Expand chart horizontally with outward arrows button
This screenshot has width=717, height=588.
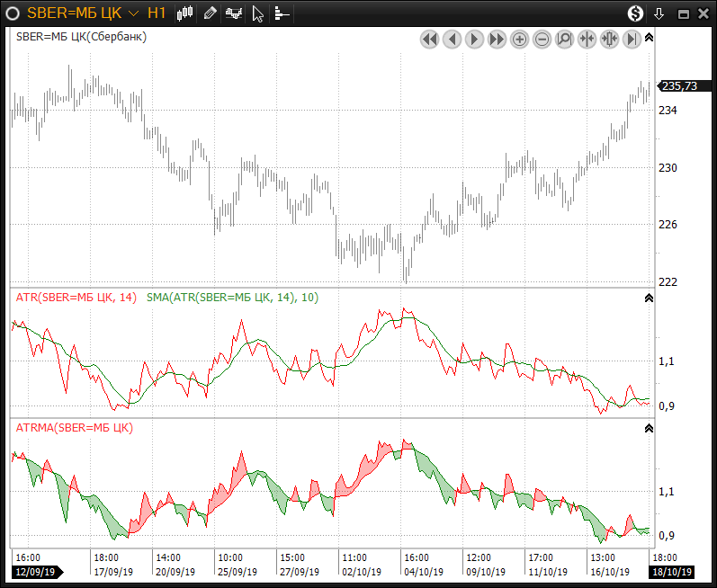[609, 39]
